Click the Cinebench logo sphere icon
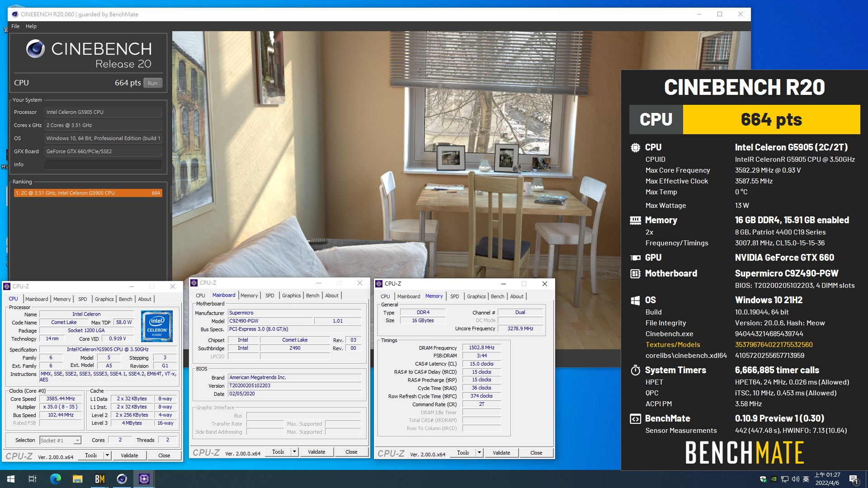 35,49
